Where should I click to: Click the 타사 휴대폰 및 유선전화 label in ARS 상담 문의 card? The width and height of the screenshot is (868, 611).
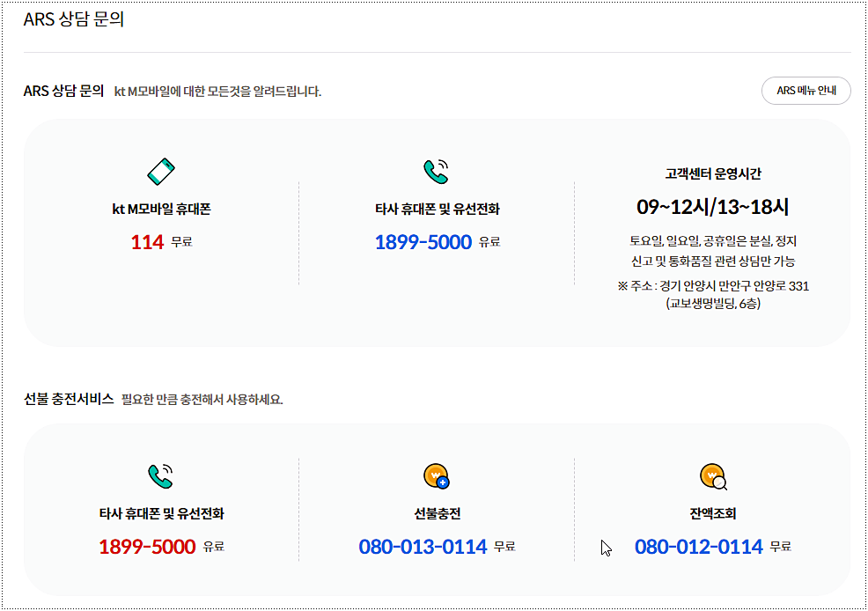(438, 210)
